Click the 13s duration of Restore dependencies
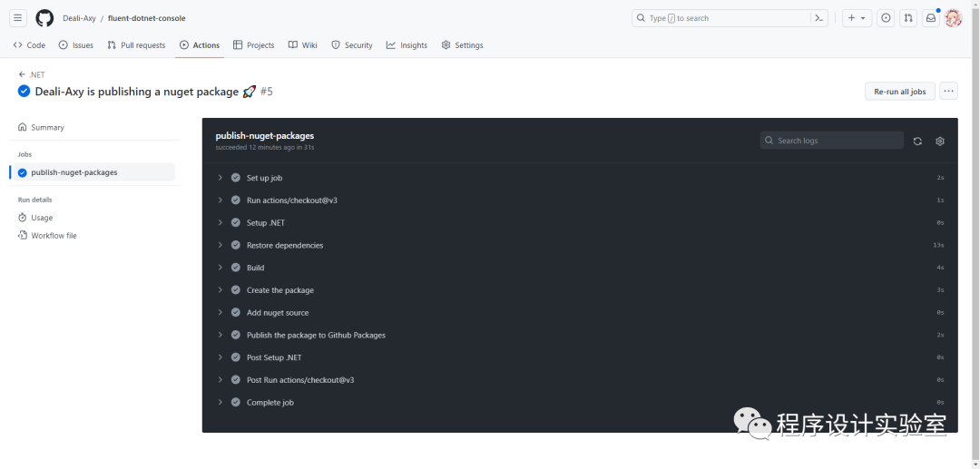Image resolution: width=980 pixels, height=469 pixels. 938,246
